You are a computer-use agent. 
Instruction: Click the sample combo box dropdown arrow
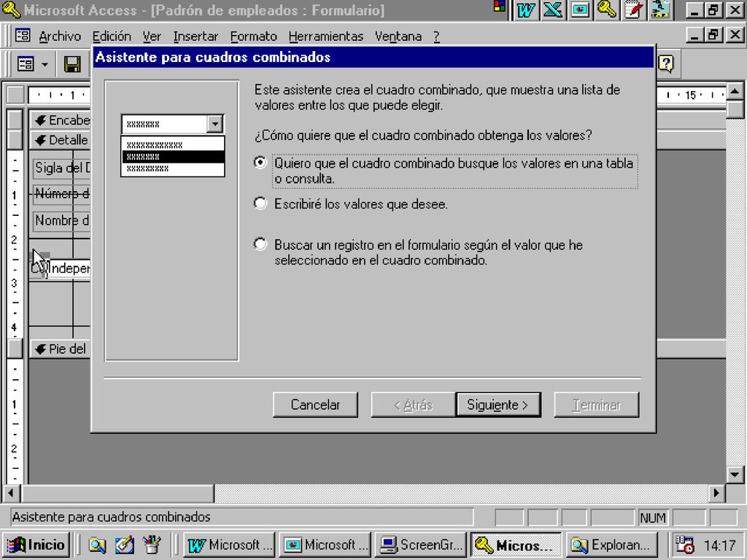coord(215,124)
